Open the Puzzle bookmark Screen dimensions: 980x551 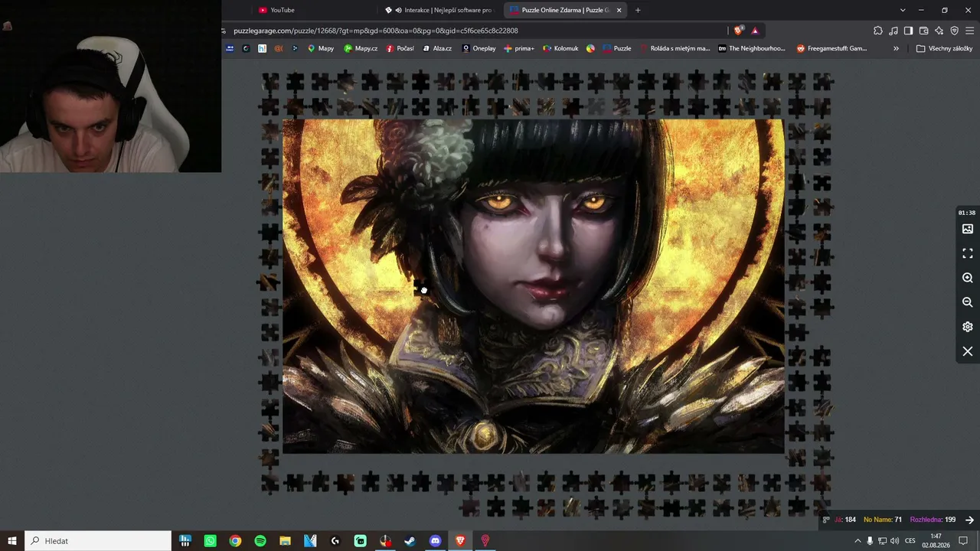617,48
